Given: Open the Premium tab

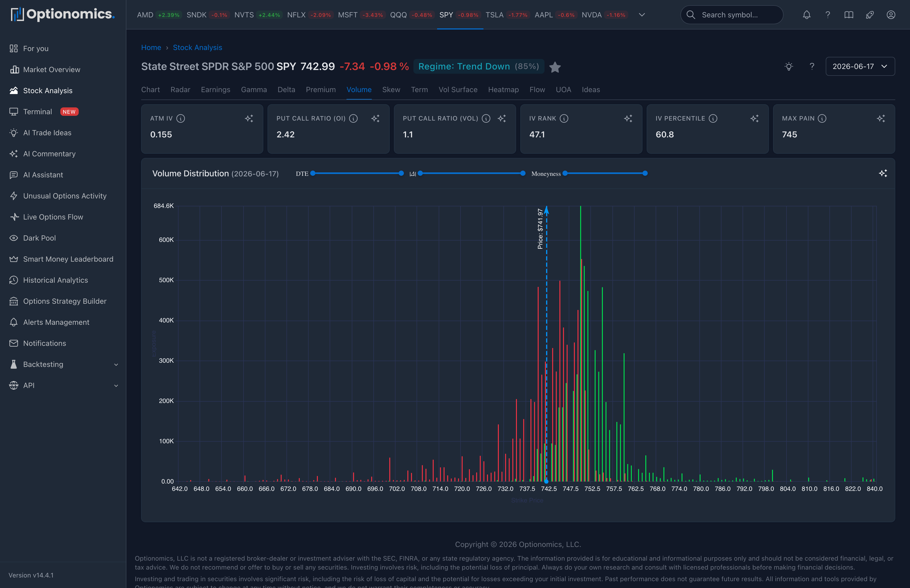Looking at the screenshot, I should coord(321,90).
